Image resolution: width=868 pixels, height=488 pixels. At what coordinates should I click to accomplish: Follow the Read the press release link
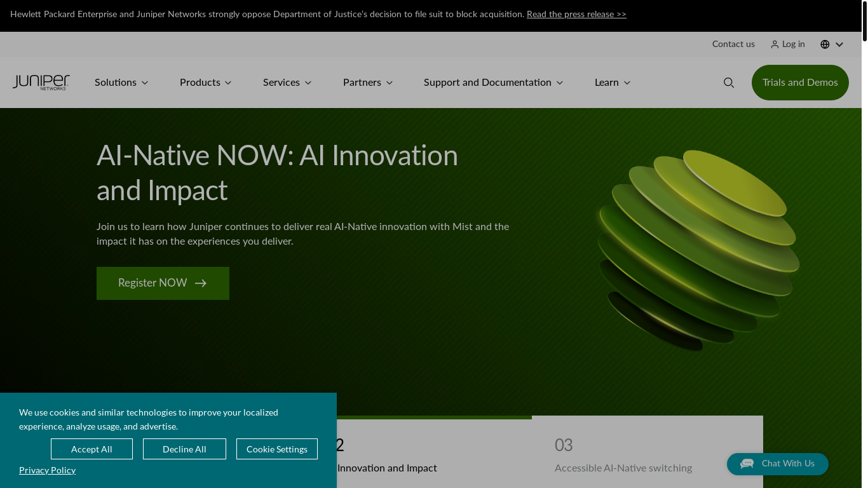pyautogui.click(x=576, y=14)
